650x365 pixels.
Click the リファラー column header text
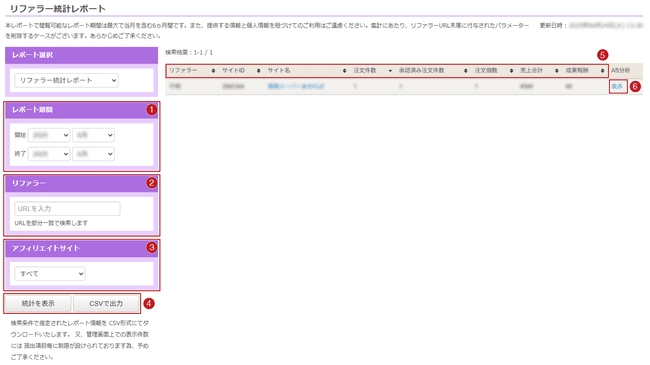[x=183, y=71]
